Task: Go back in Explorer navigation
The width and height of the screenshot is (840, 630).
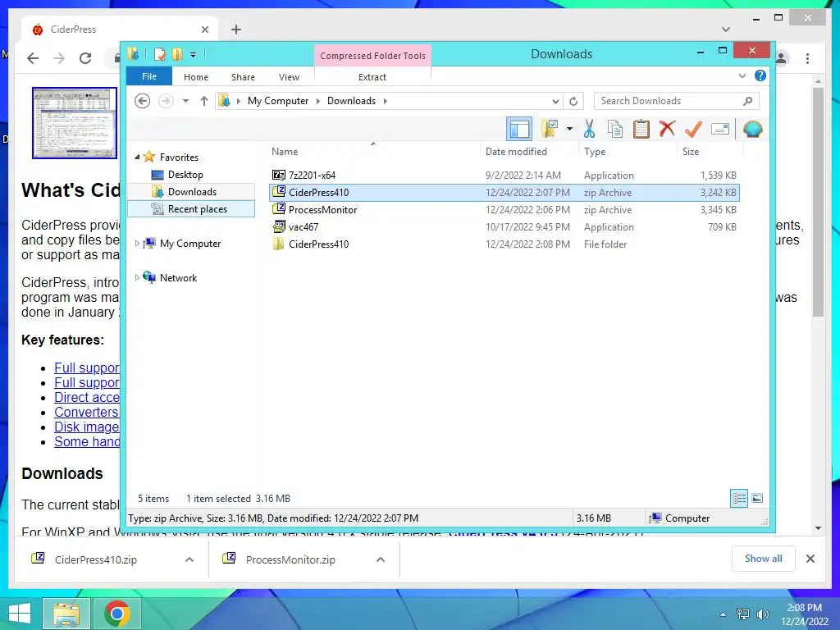Action: coord(142,101)
